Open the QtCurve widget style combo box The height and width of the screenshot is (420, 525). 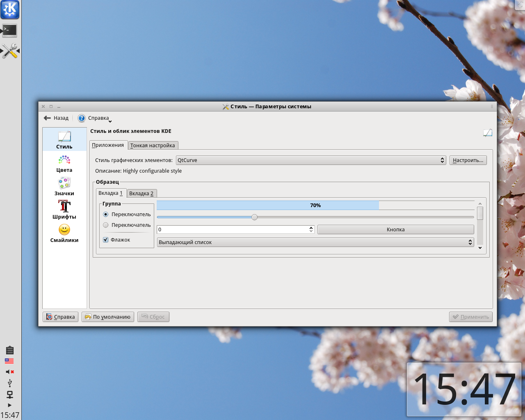(311, 160)
